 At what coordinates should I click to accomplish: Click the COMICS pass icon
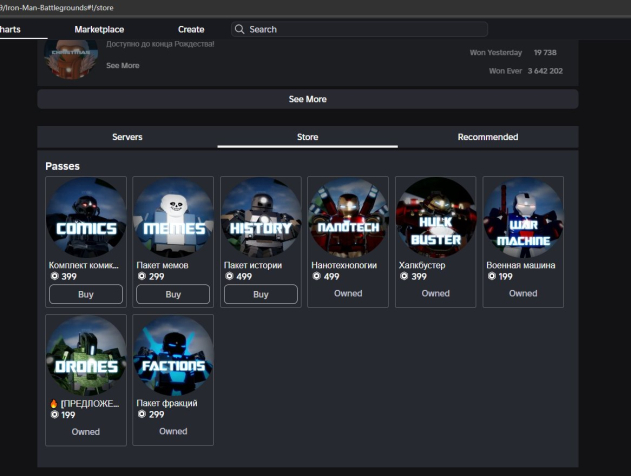[86, 218]
